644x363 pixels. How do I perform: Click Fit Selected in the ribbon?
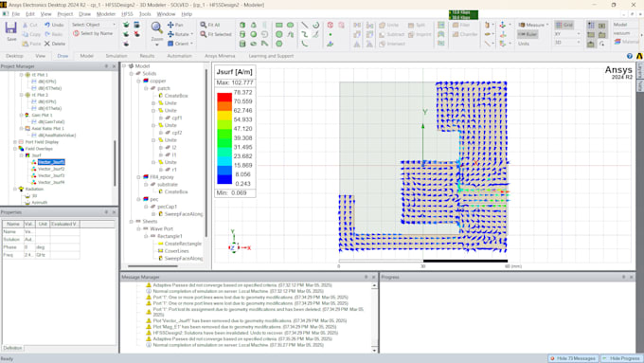point(216,34)
